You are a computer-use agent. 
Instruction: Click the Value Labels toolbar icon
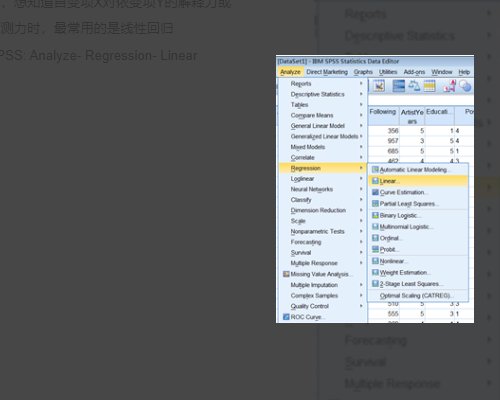(449, 86)
